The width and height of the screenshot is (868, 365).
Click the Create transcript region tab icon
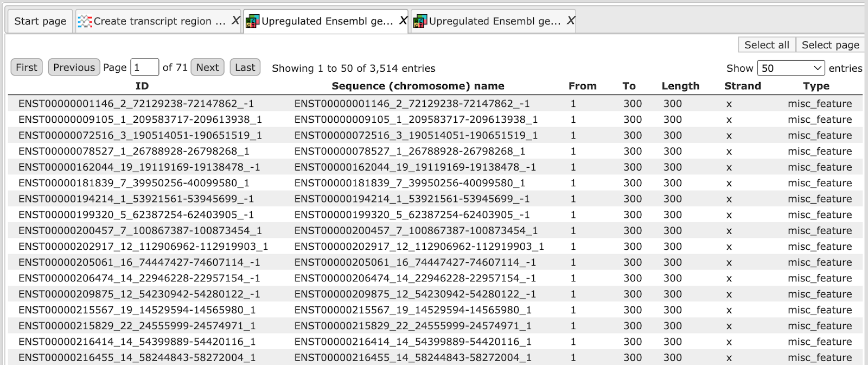point(85,21)
